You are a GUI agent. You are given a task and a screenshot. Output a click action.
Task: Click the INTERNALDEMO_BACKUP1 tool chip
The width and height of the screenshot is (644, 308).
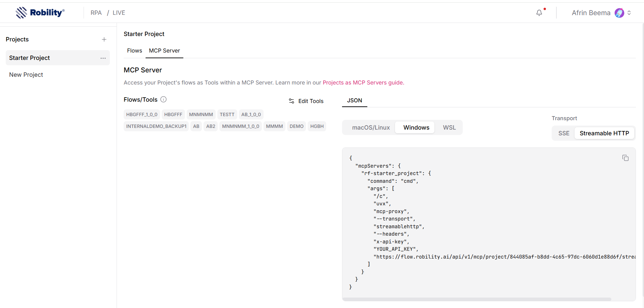pyautogui.click(x=156, y=126)
